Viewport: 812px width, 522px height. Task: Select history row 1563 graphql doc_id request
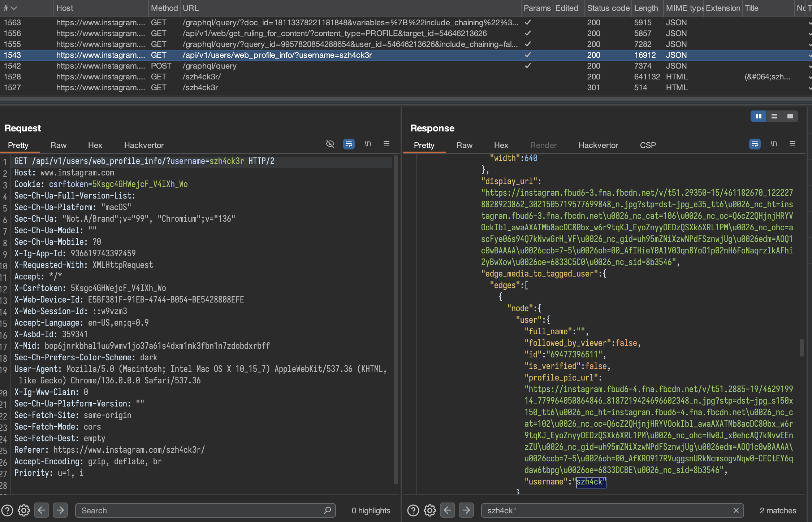(x=406, y=22)
